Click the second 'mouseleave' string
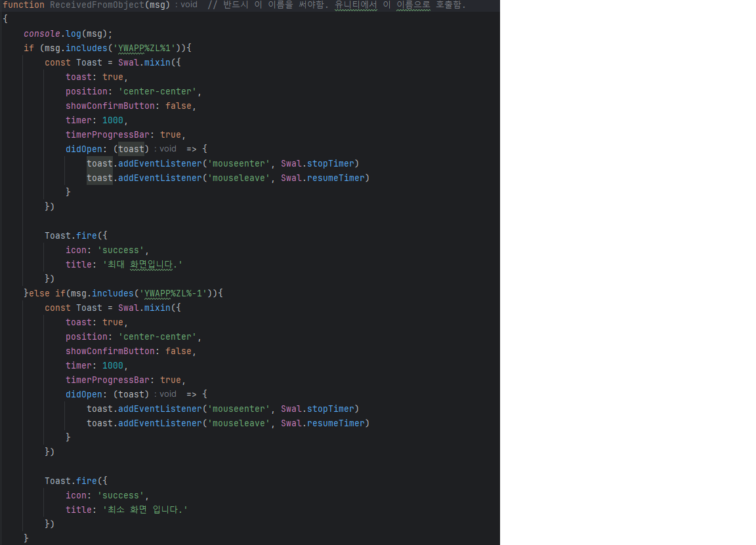This screenshot has width=756, height=545. (239, 423)
